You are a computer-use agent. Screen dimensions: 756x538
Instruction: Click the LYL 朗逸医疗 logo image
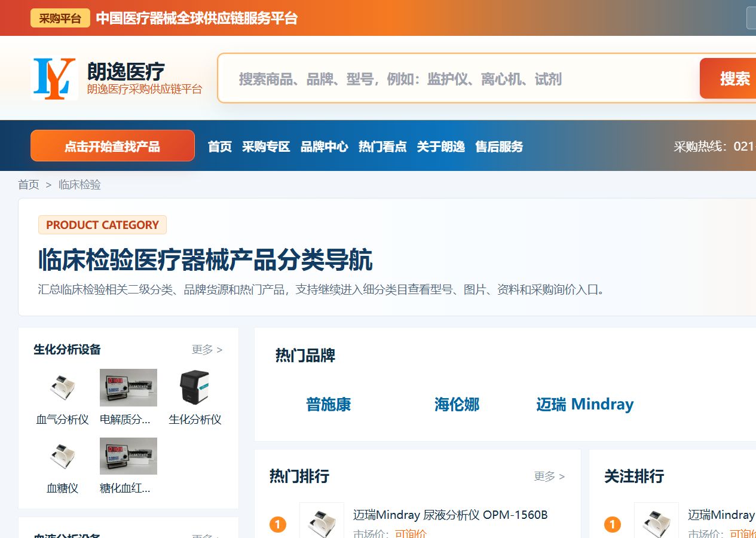click(54, 78)
